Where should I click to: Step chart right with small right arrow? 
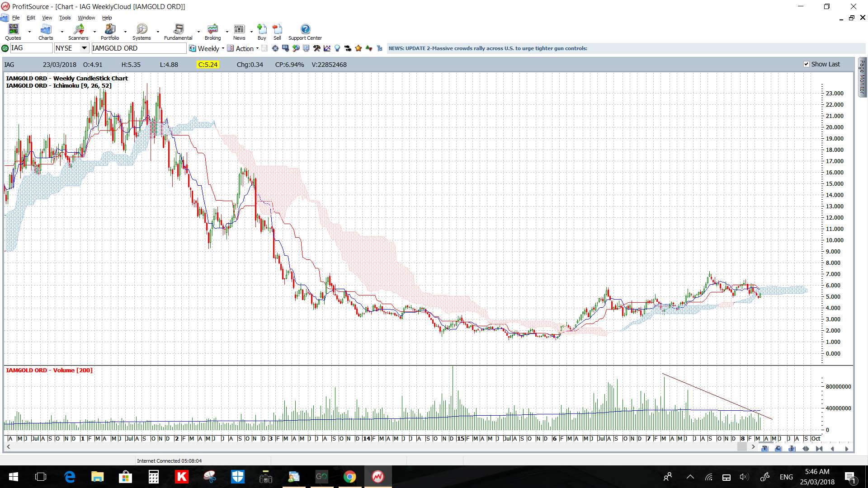pyautogui.click(x=846, y=449)
